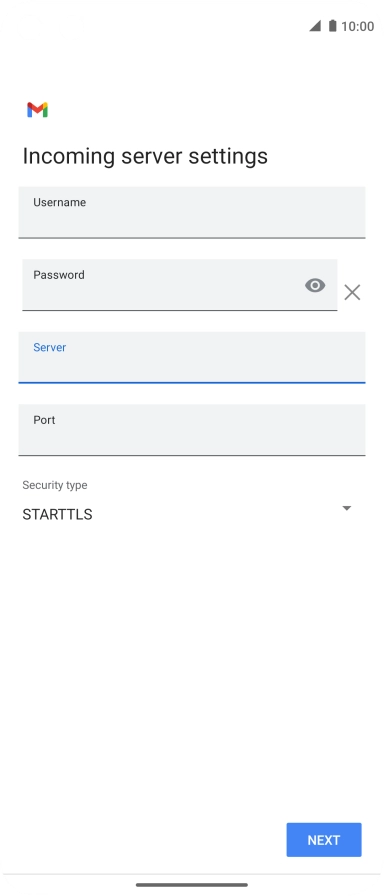The height and width of the screenshot is (896, 384).
Task: Tap the Security type label
Action: point(55,485)
